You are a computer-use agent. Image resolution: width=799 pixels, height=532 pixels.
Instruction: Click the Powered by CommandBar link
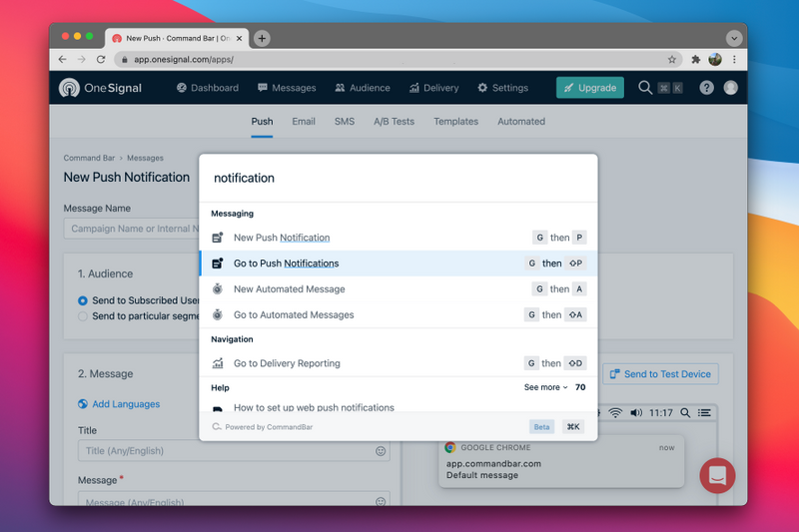263,426
